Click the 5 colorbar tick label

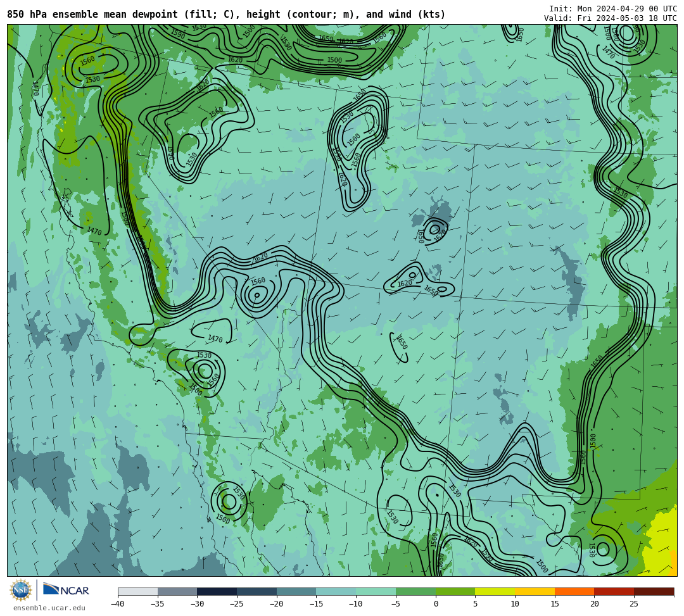tap(476, 604)
